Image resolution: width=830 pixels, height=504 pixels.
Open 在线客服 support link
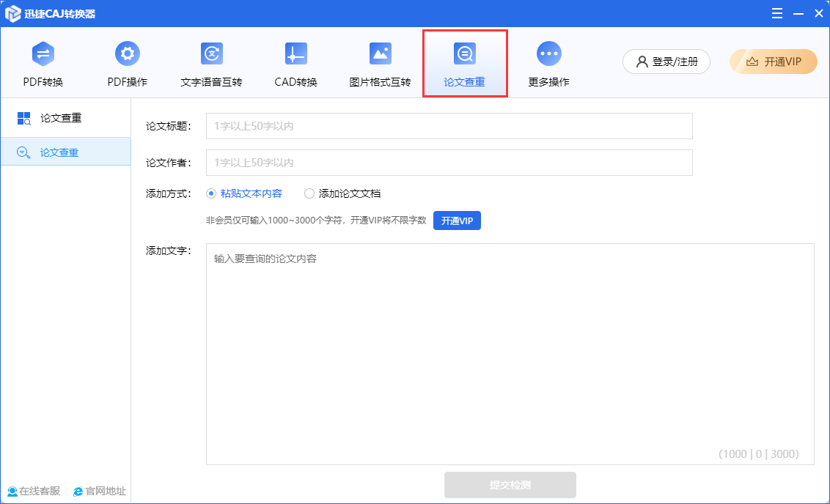coord(34,491)
